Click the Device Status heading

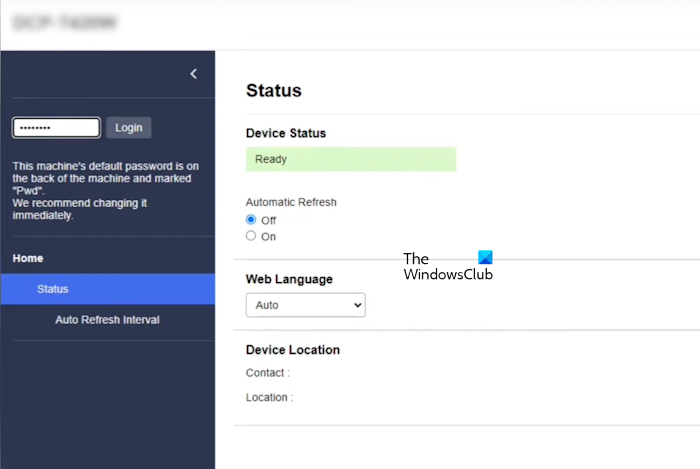coord(286,133)
